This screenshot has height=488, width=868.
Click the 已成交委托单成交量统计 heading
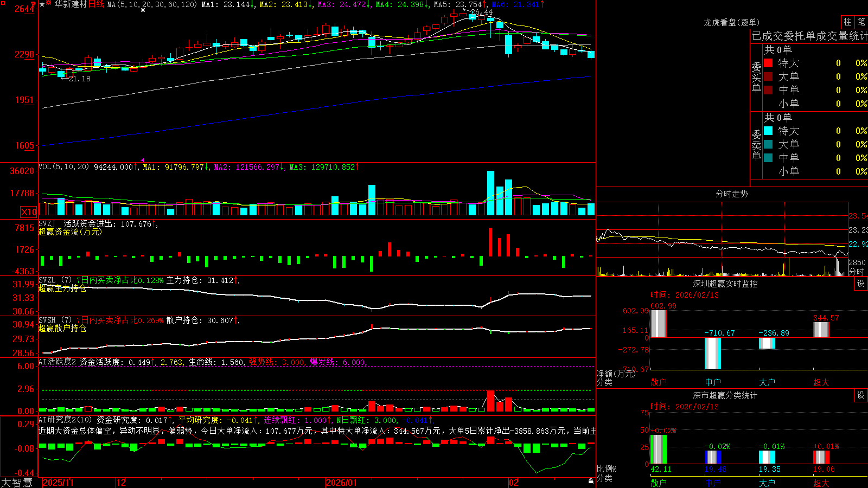(x=809, y=36)
